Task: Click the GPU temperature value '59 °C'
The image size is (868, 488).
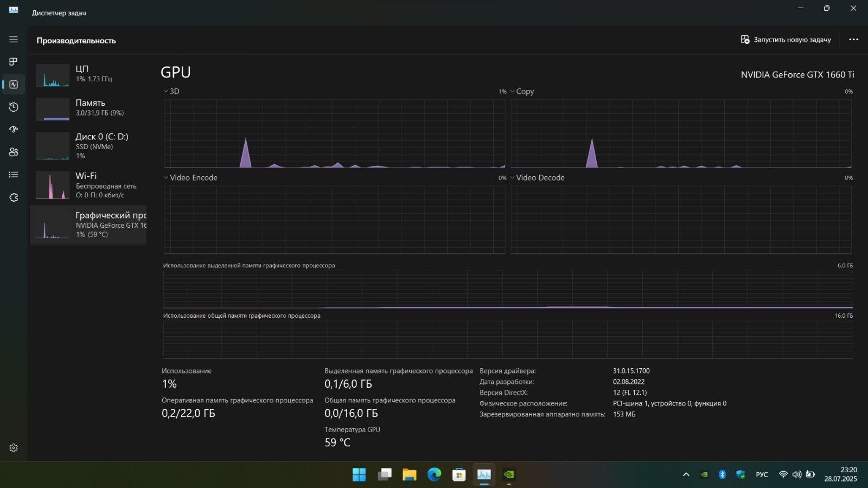Action: (337, 442)
